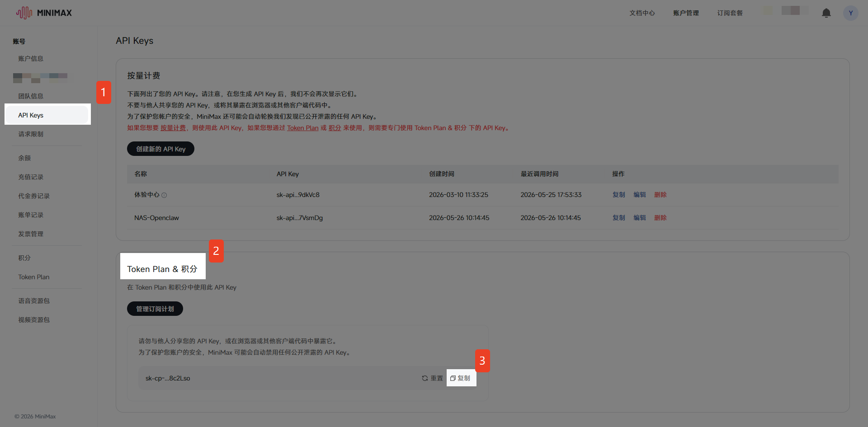Image resolution: width=868 pixels, height=427 pixels.
Task: Open 余额 in the sidebar
Action: click(24, 158)
